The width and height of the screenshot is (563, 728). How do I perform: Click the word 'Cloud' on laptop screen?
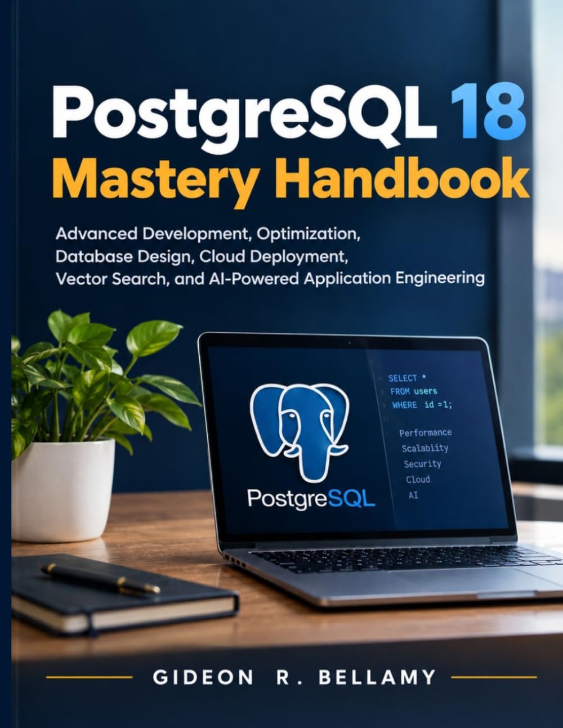click(418, 480)
